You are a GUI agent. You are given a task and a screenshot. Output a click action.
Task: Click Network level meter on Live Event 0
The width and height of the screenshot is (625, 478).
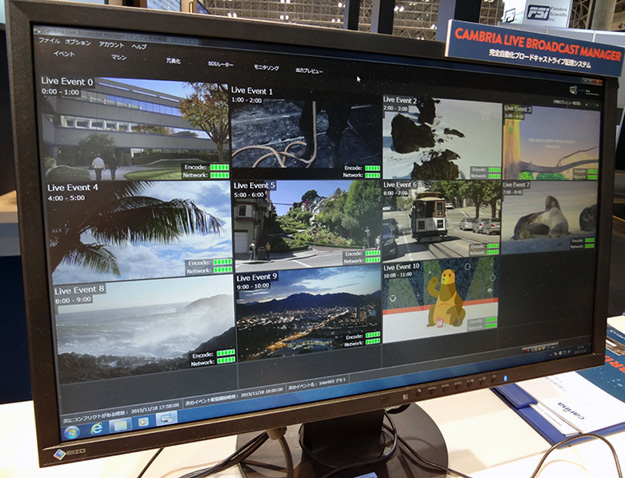(220, 175)
